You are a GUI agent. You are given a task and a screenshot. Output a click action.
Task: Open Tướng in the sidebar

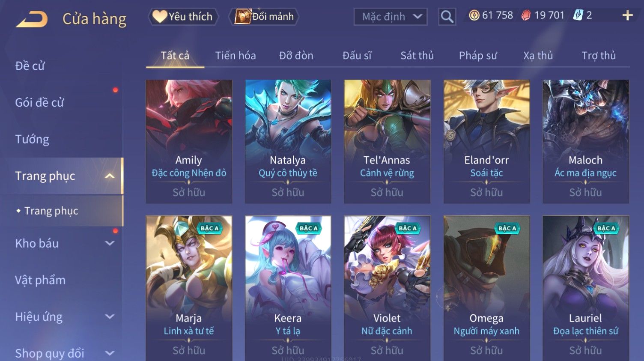tap(32, 139)
